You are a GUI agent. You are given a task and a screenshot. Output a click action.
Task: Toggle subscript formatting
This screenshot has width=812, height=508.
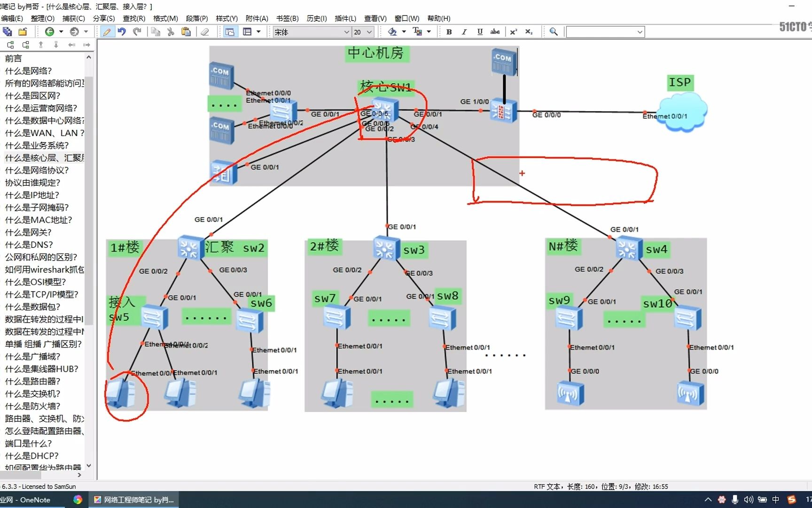[x=529, y=32]
